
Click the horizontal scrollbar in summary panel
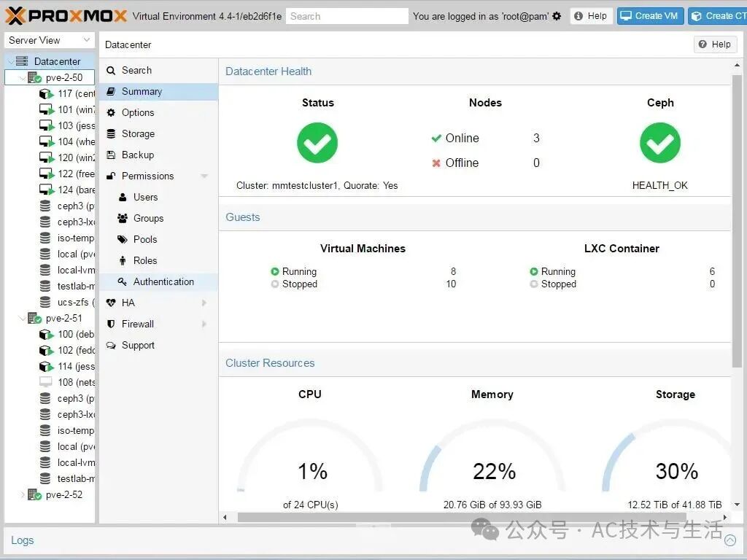[x=462, y=517]
